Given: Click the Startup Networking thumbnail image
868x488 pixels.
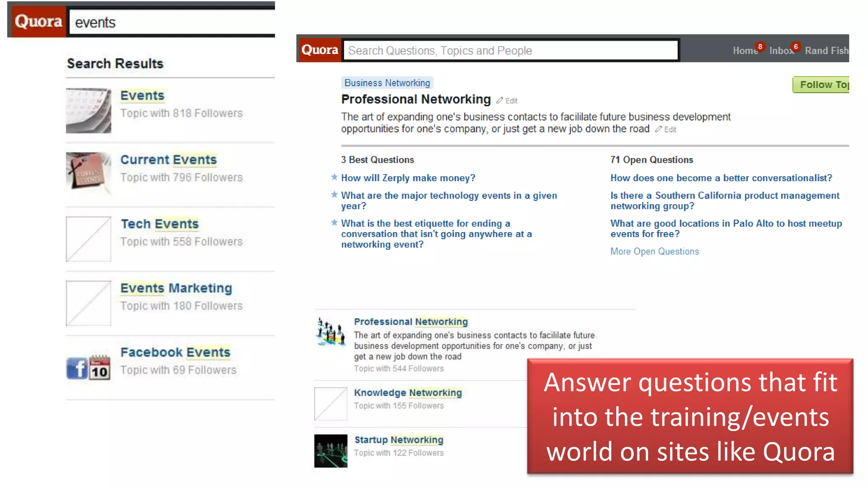Looking at the screenshot, I should point(331,451).
